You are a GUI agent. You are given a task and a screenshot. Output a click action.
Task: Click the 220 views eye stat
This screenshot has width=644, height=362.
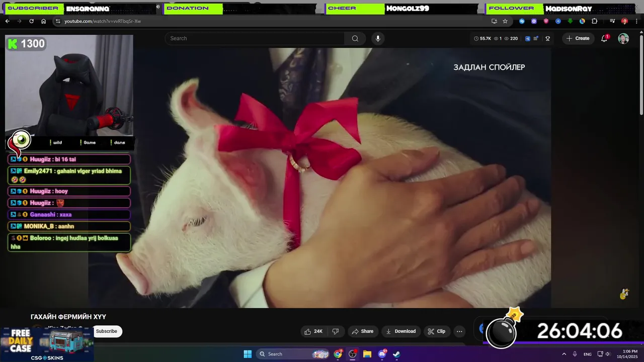[x=511, y=38]
